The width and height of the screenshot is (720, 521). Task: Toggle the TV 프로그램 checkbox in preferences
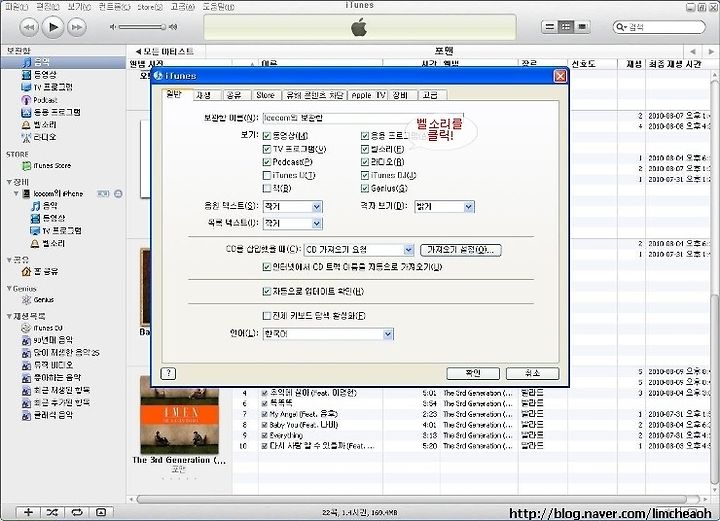click(x=267, y=149)
